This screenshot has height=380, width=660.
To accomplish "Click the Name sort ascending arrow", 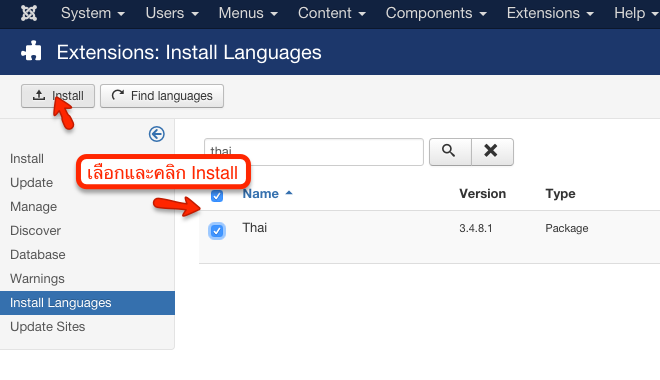I will click(289, 193).
